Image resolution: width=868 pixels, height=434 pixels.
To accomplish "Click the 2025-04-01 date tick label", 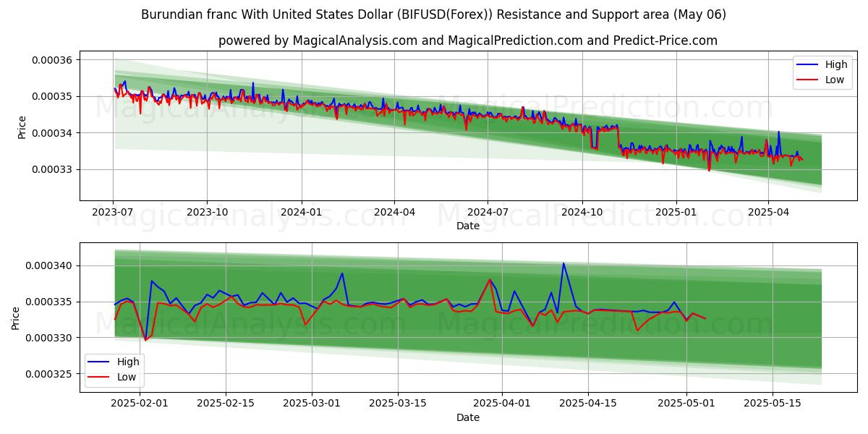I will click(502, 404).
